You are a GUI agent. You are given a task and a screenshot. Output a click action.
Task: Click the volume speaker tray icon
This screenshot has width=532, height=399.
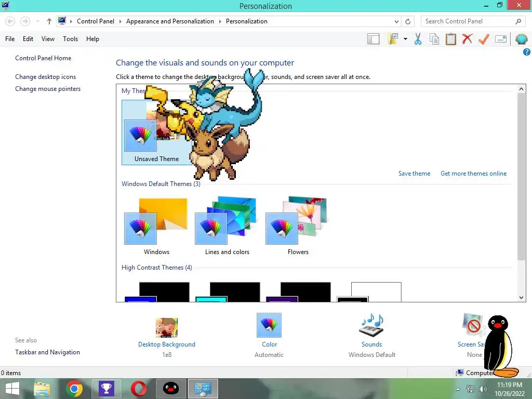click(483, 389)
